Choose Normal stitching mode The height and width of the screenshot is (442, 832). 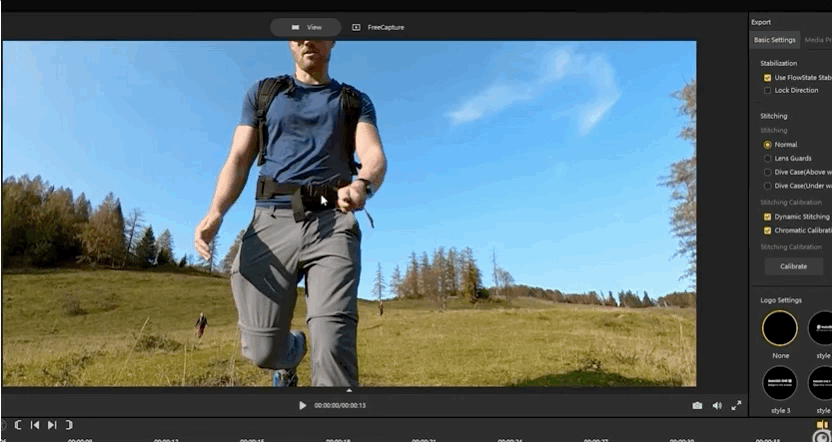pyautogui.click(x=767, y=144)
